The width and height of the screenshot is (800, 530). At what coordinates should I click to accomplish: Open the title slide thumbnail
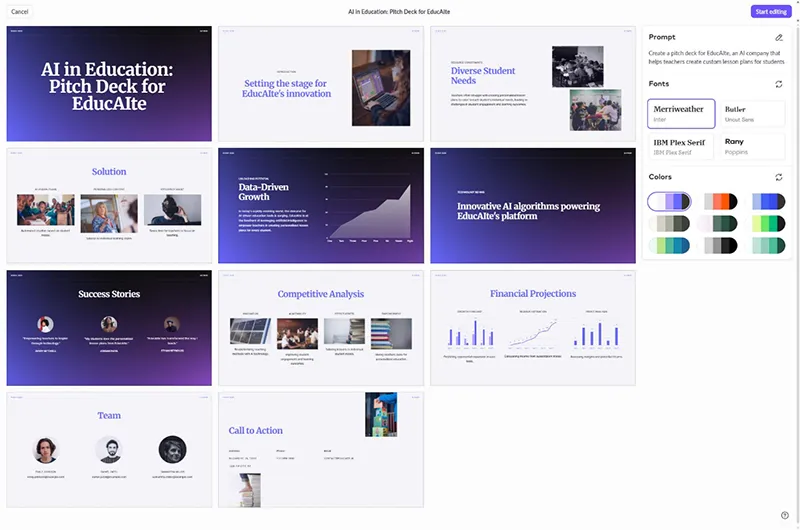[109, 84]
